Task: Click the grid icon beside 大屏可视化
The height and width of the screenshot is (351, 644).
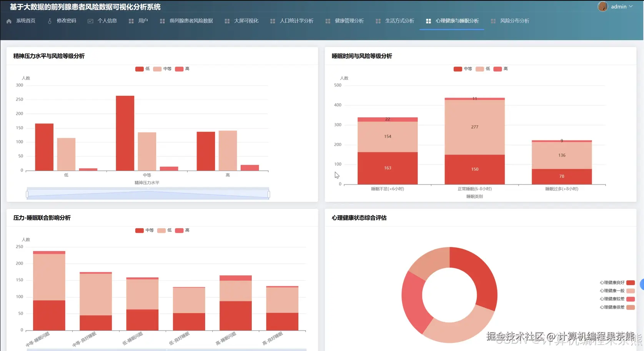Action: click(227, 21)
